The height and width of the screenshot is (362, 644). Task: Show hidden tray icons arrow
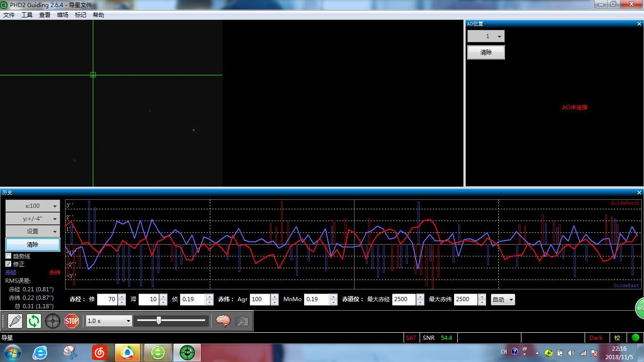[537, 353]
